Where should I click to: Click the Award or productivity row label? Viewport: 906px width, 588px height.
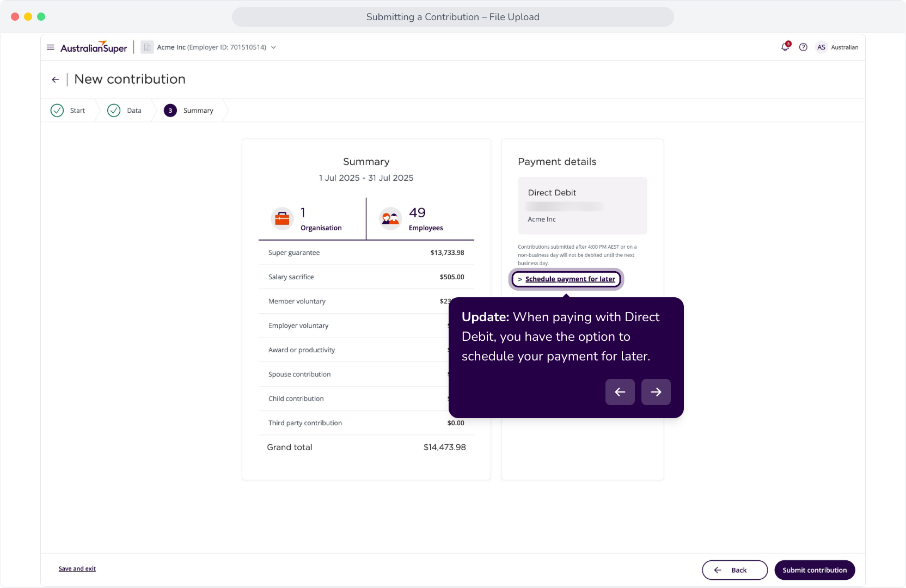pos(302,350)
